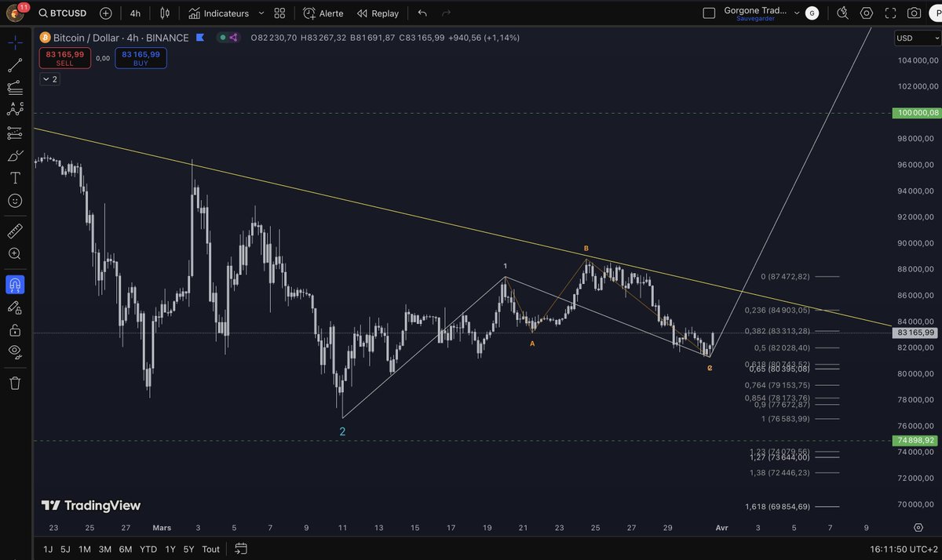Screen dimensions: 942x560
Task: Change the 4h time interval
Action: pos(135,13)
